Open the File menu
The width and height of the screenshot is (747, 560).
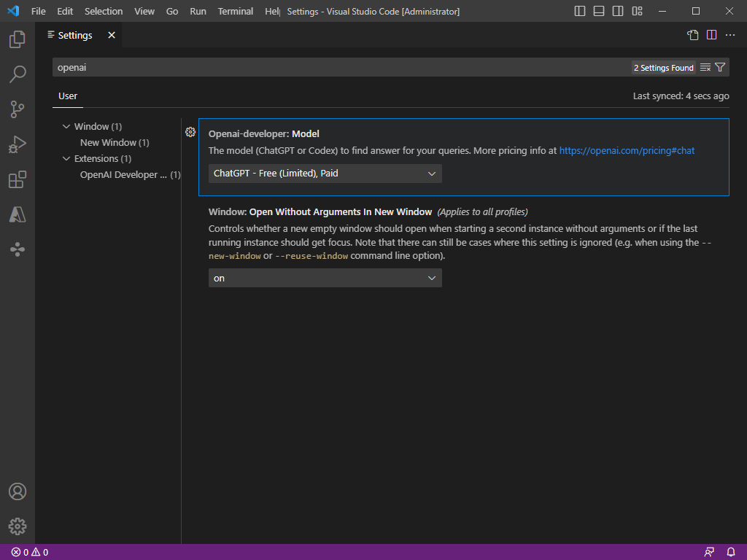point(39,11)
